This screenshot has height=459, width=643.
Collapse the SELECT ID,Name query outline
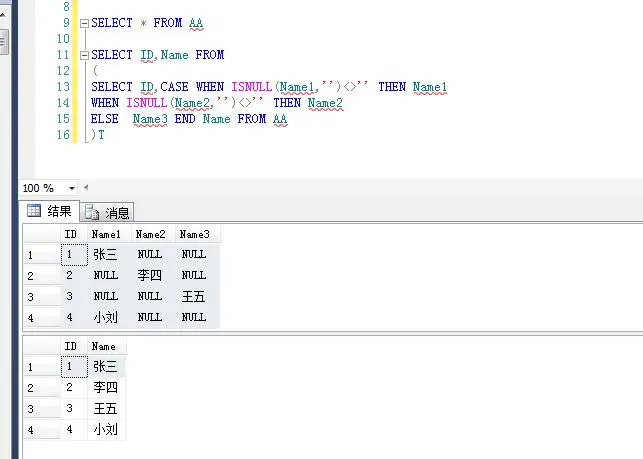[x=84, y=55]
